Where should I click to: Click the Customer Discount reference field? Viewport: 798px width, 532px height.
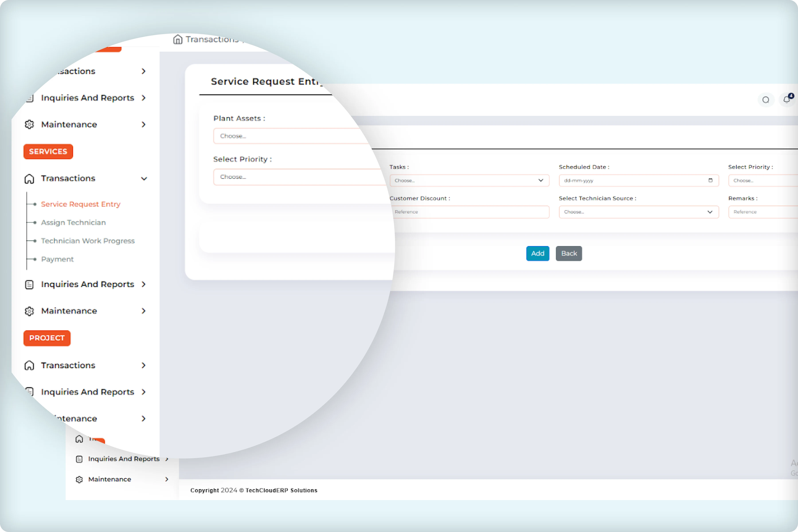click(470, 212)
